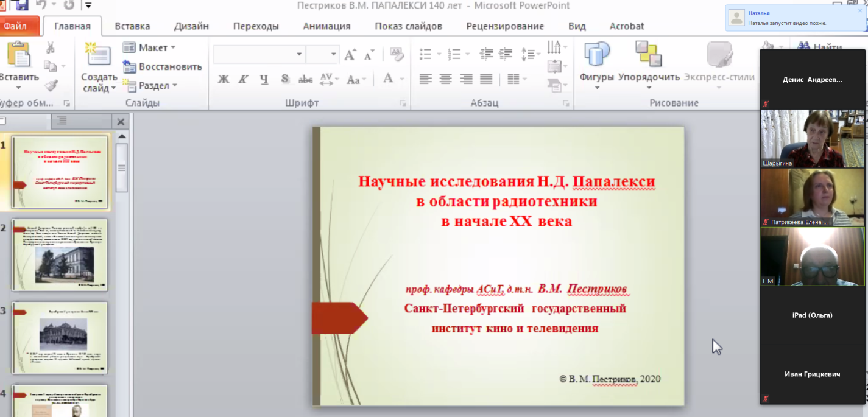Close the slide thumbnails pane with X
This screenshot has height=417, width=868.
click(x=121, y=122)
